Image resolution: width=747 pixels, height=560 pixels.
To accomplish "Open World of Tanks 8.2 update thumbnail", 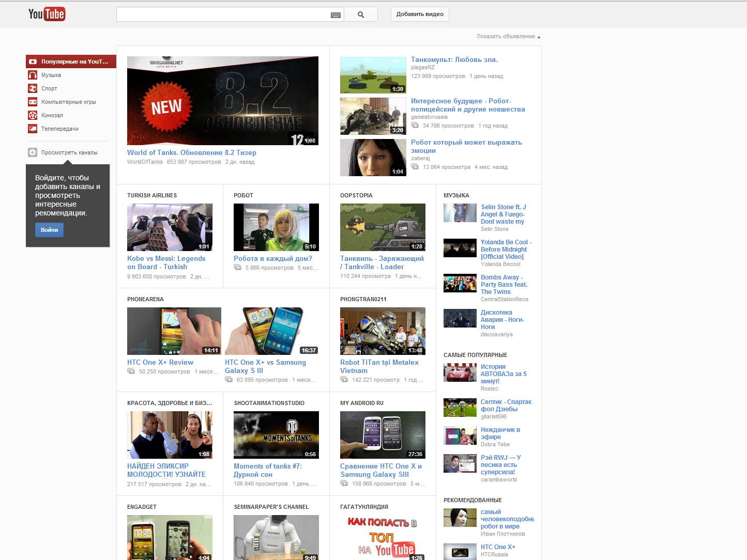I will (223, 101).
